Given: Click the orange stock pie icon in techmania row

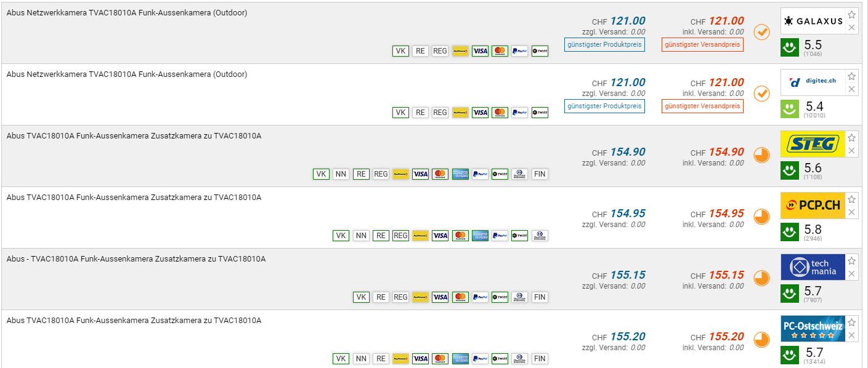Looking at the screenshot, I should pyautogui.click(x=762, y=278).
